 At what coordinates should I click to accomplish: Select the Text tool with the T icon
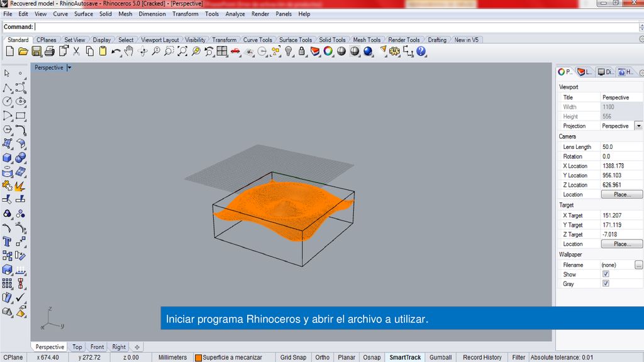point(7,242)
